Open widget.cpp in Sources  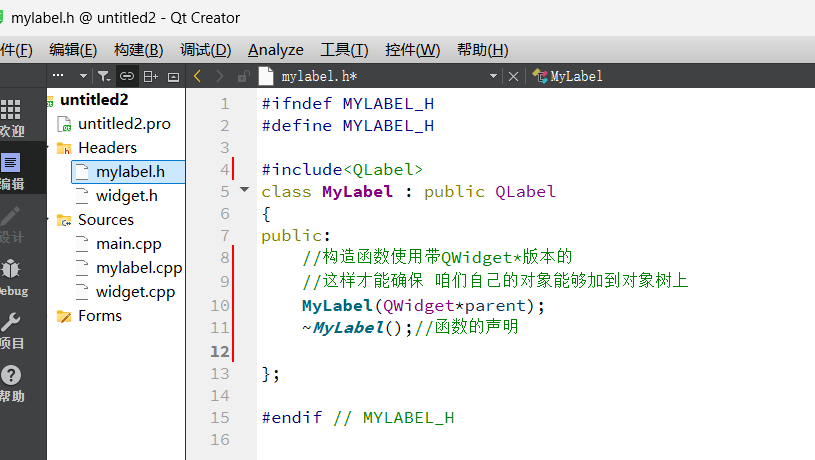[135, 292]
